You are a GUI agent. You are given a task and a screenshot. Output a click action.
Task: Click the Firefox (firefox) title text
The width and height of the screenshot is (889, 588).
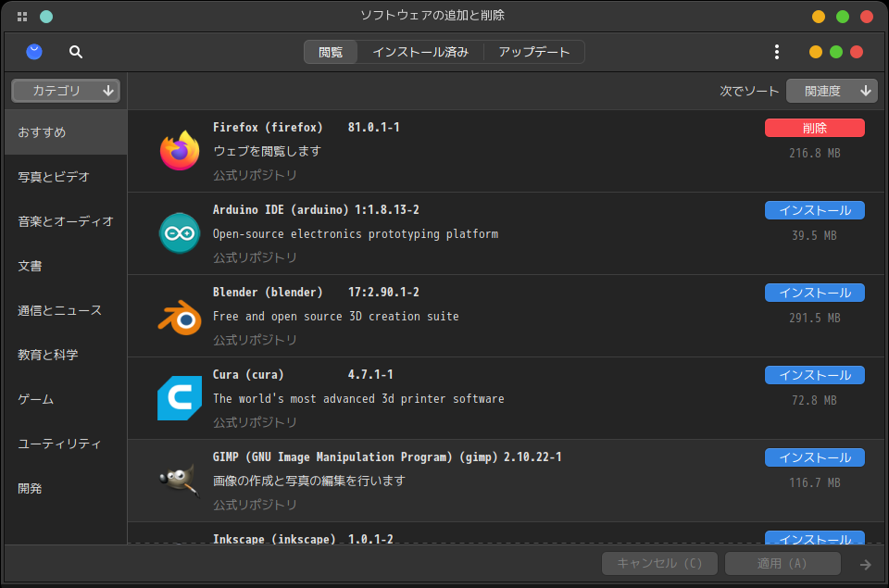268,127
